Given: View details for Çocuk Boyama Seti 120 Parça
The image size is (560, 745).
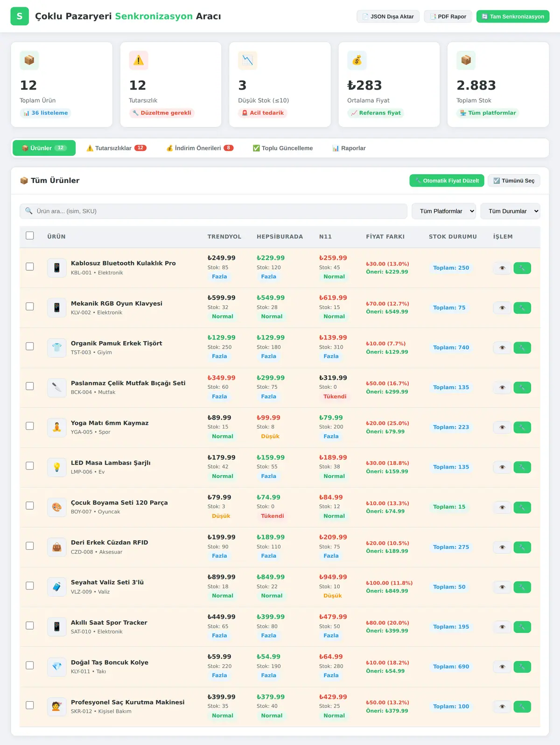Looking at the screenshot, I should [x=502, y=507].
